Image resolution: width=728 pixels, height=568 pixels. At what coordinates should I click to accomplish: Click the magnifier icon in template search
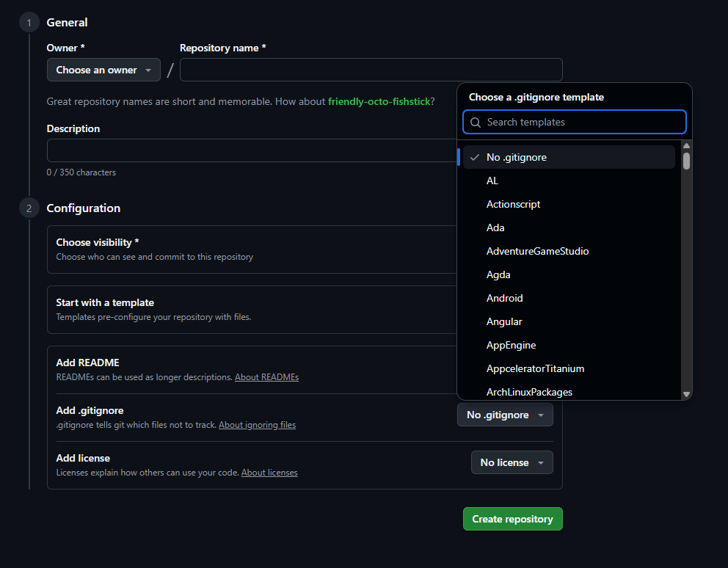(476, 122)
